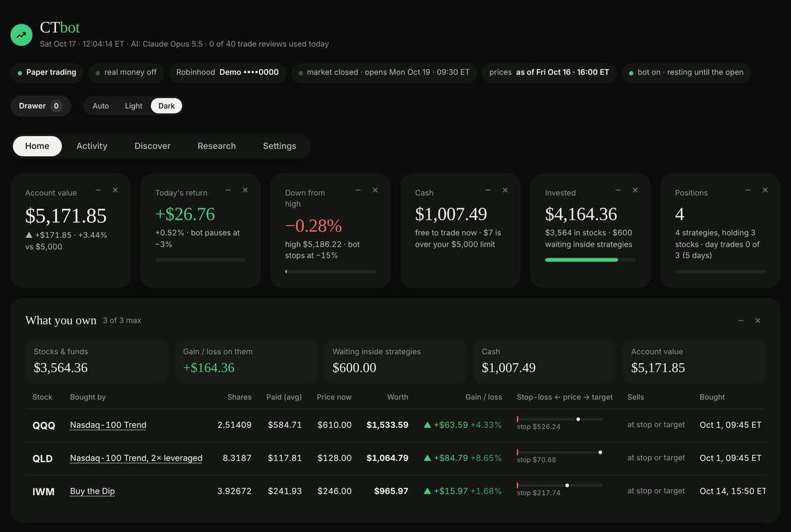This screenshot has width=791, height=532.
Task: Click the prices as of Fri Oct 16 pill
Action: (549, 73)
